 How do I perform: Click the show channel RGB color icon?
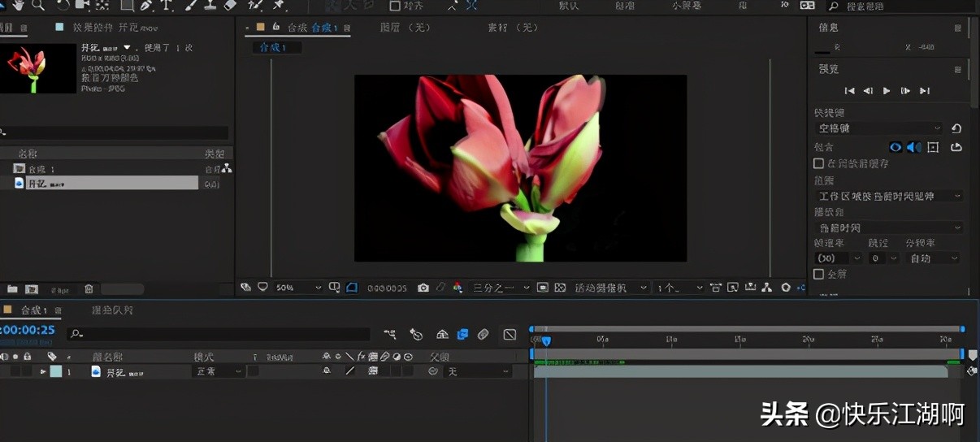457,288
